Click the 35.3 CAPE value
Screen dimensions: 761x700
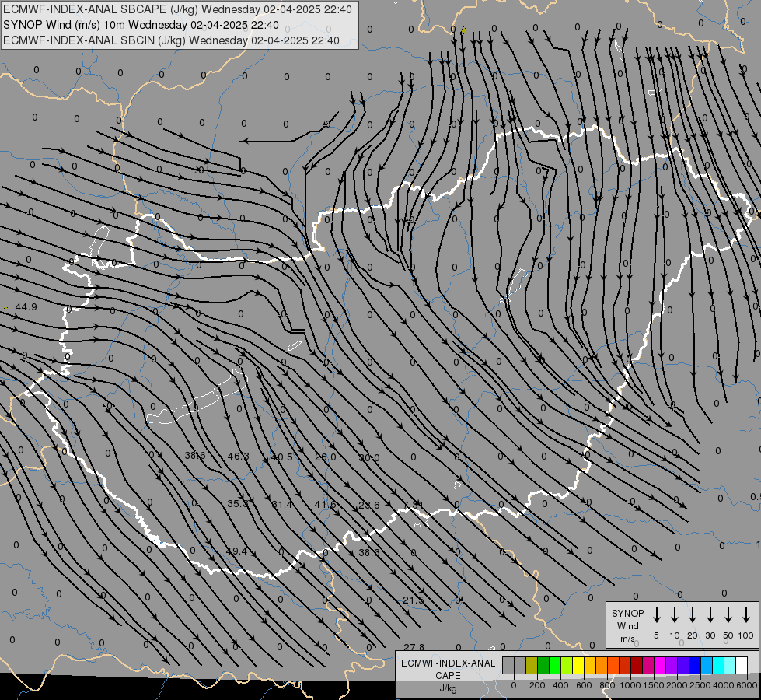coord(238,504)
